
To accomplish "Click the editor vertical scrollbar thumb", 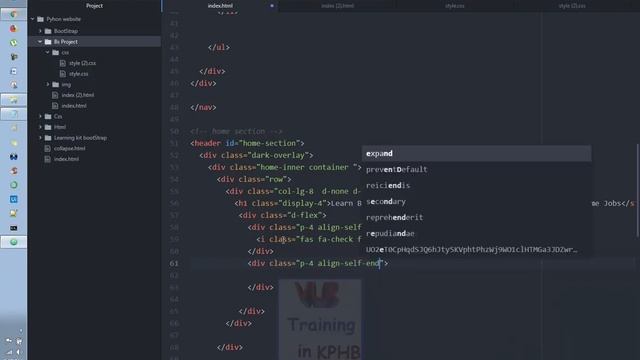I will (638, 190).
